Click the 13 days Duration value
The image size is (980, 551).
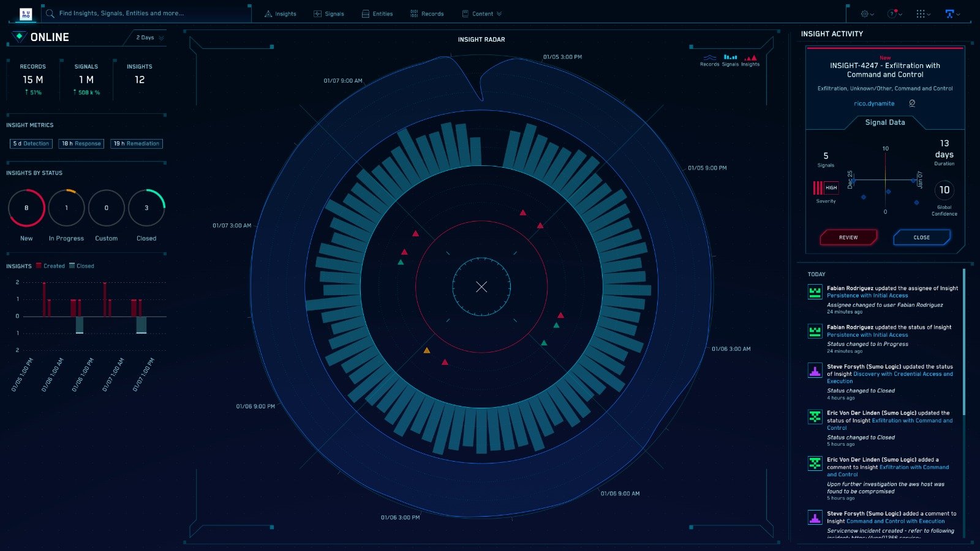[944, 149]
